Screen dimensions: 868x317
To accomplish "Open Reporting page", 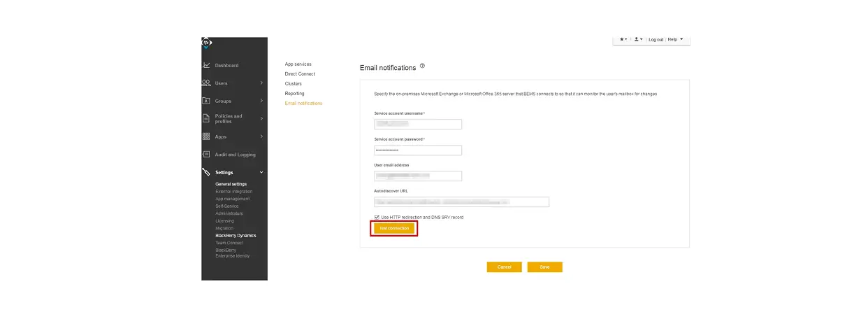I will point(295,94).
